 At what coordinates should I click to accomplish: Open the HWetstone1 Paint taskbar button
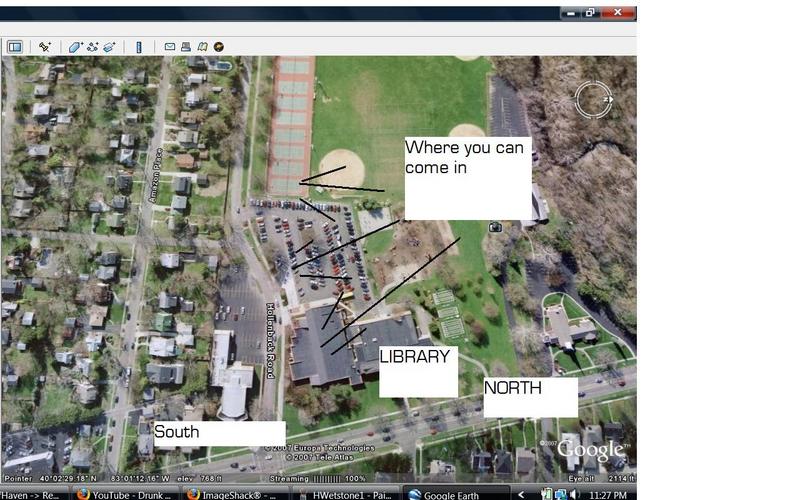(350, 494)
